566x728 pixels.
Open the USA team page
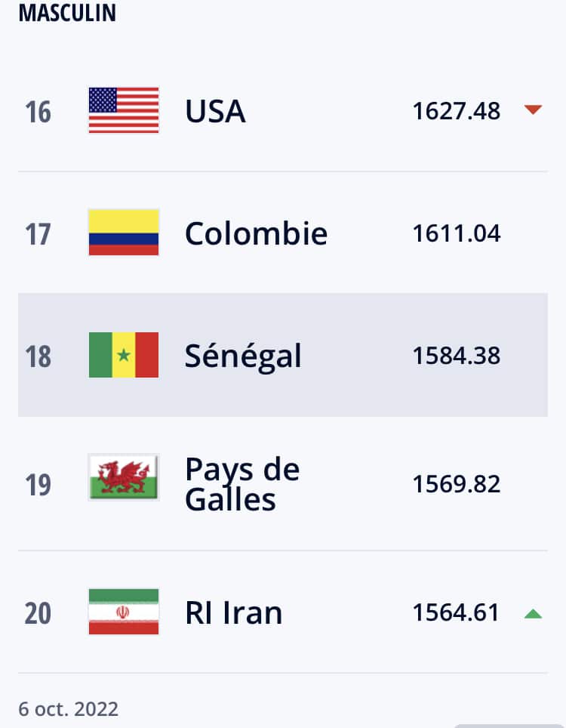coord(214,110)
